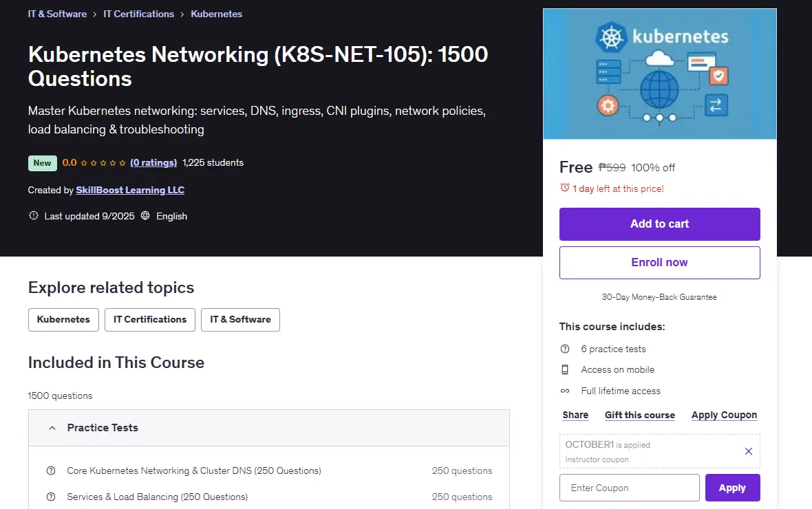Click the 1 day left at this price text

click(x=618, y=188)
